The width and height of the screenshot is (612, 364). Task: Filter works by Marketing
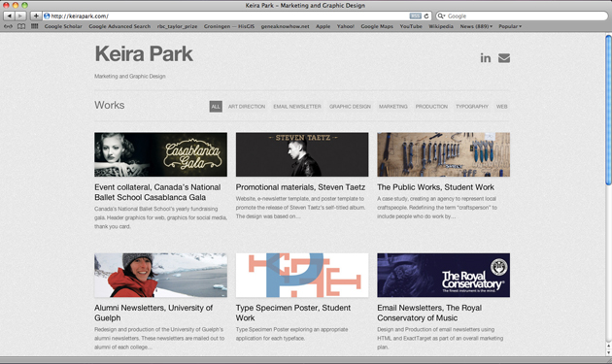coord(393,107)
